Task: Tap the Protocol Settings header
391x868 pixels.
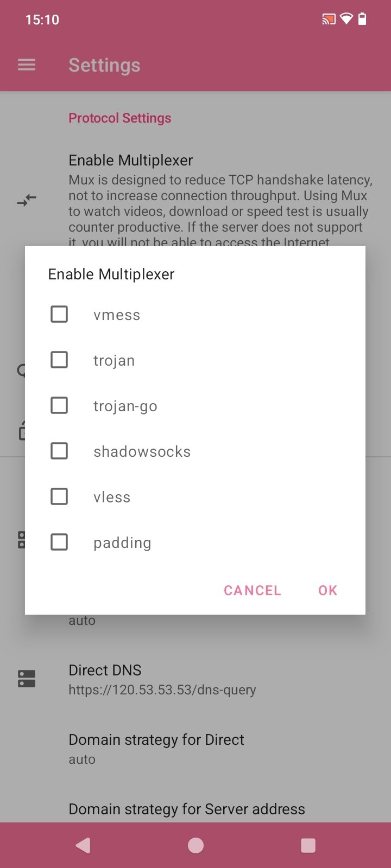Action: pyautogui.click(x=119, y=118)
